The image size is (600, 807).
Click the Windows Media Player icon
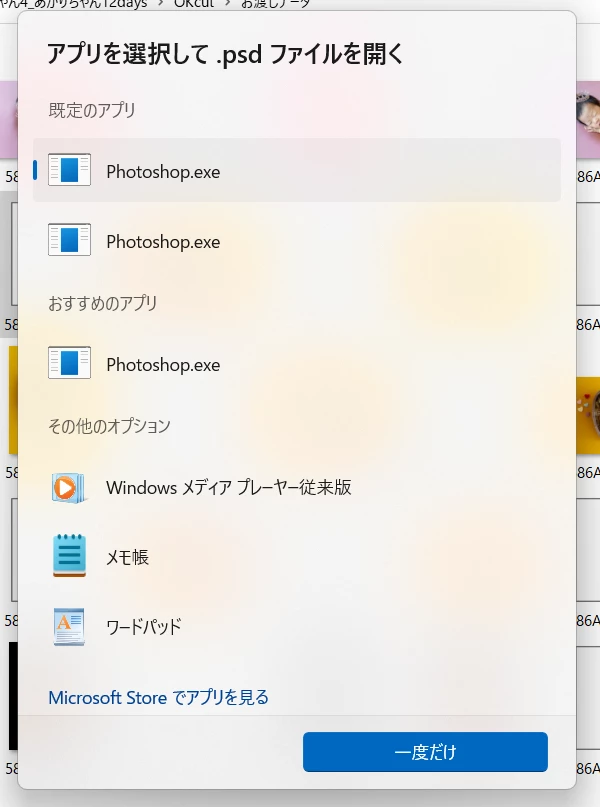click(69, 487)
